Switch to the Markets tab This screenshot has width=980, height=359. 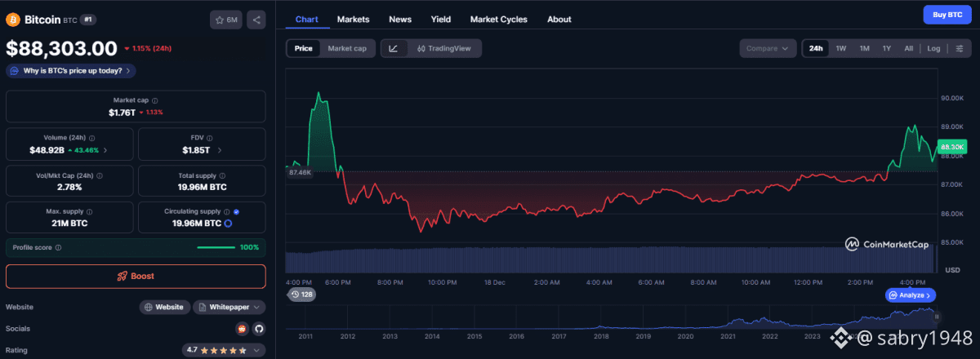point(353,19)
